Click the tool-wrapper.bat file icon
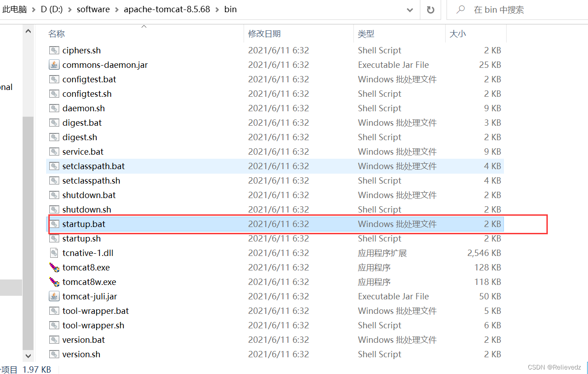 pyautogui.click(x=54, y=311)
